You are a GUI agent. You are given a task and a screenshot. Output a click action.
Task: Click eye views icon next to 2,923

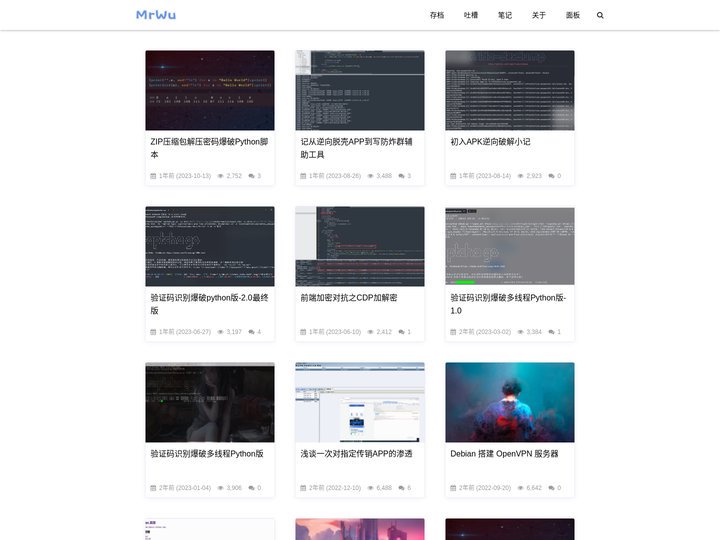[521, 176]
